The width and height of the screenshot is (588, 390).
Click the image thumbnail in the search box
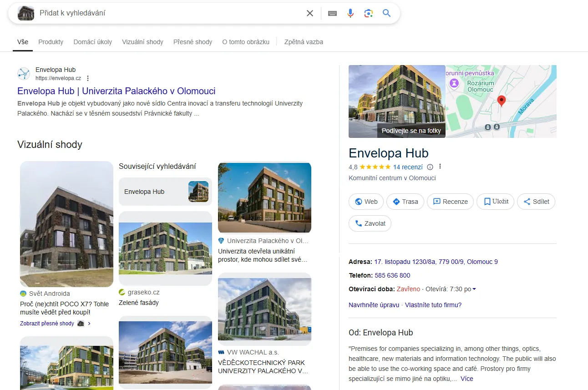click(26, 13)
